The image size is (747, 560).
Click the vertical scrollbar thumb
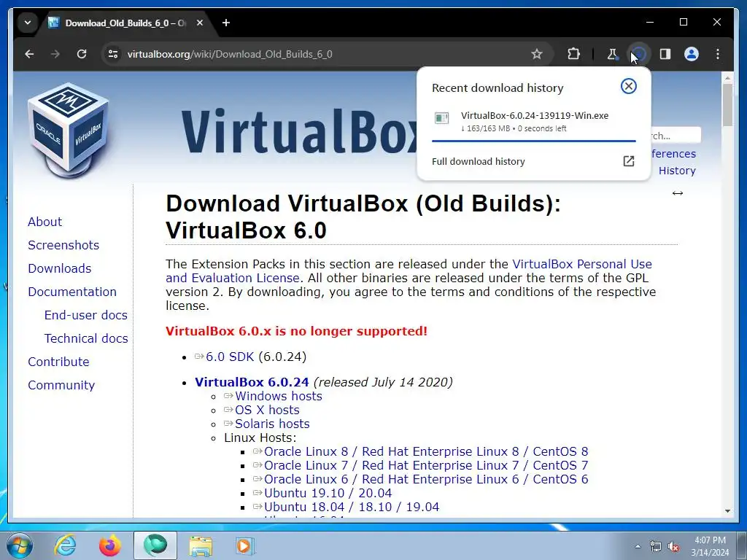point(727,105)
